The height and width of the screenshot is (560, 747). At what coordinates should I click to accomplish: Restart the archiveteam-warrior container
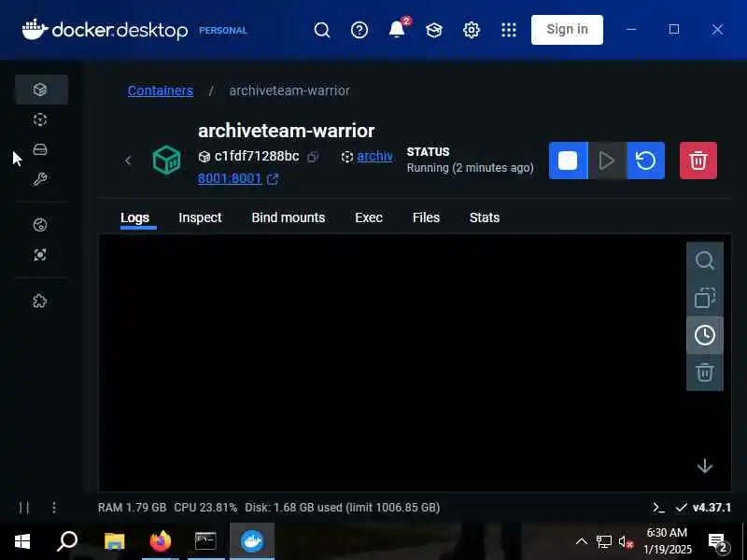[646, 161]
